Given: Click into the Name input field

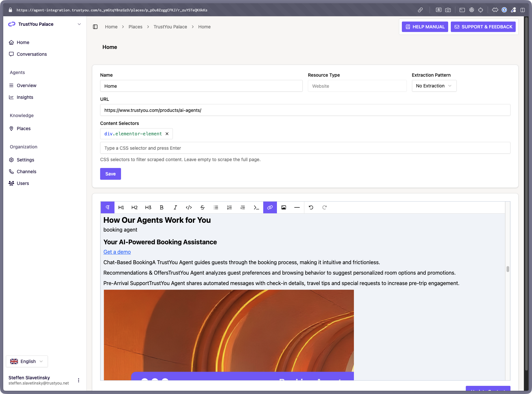Looking at the screenshot, I should coord(201,86).
